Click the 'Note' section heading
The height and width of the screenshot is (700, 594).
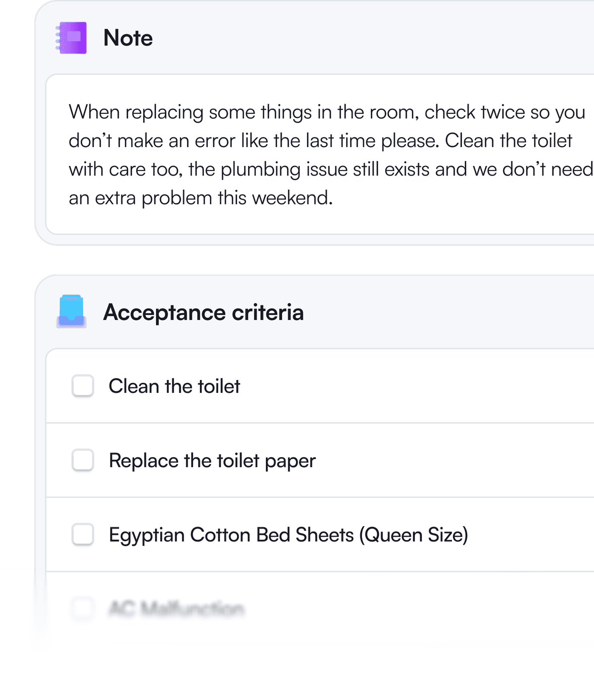tap(128, 38)
